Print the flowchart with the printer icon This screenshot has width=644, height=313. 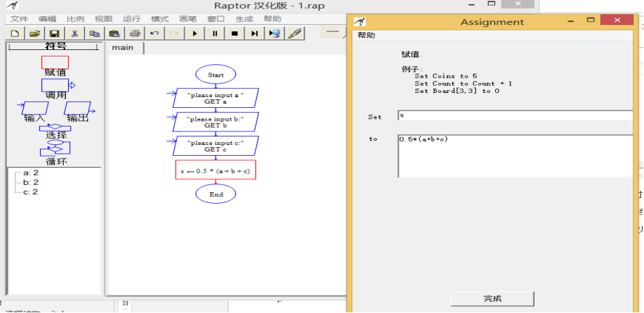tap(135, 33)
